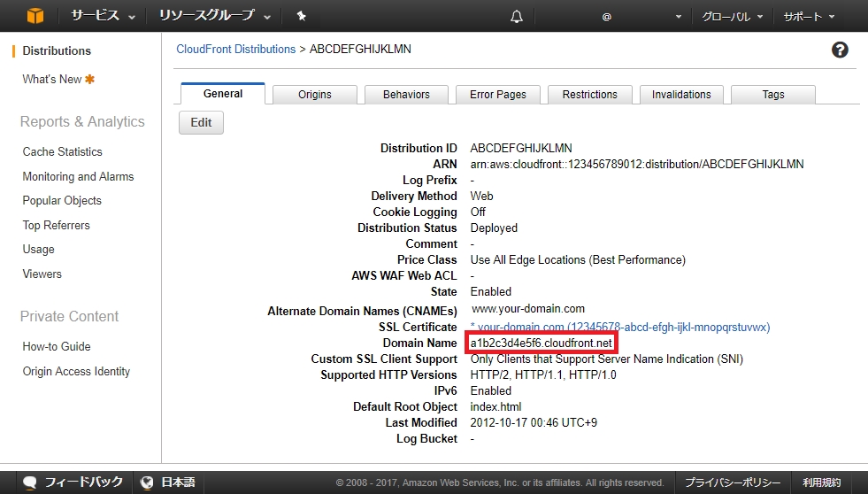Open Cache Statistics report
The width and height of the screenshot is (868, 494).
point(63,151)
